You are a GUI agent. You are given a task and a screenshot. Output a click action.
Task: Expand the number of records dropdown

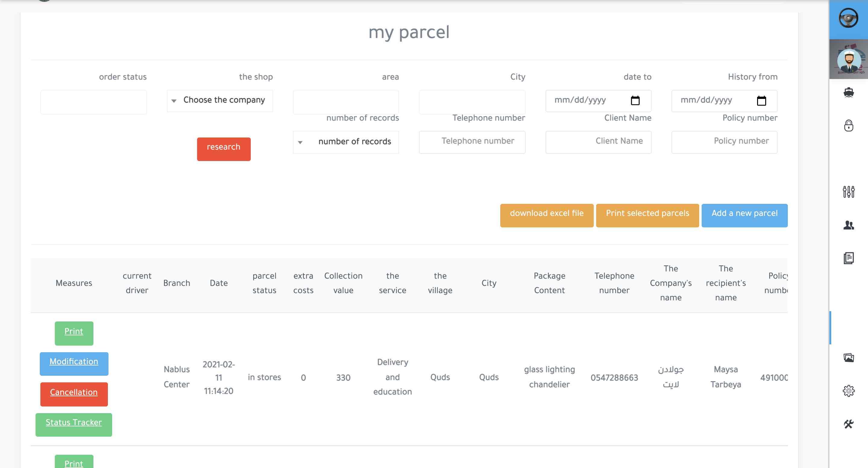[346, 142]
